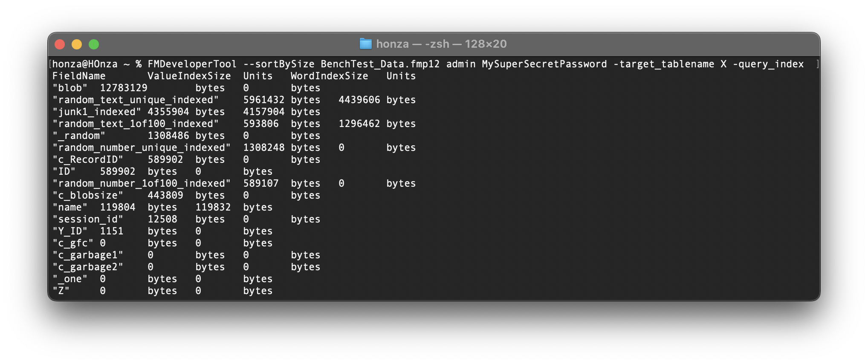Screen dimensions: 868x364
Task: Click the ValueIndexSize column header
Action: click(x=189, y=76)
